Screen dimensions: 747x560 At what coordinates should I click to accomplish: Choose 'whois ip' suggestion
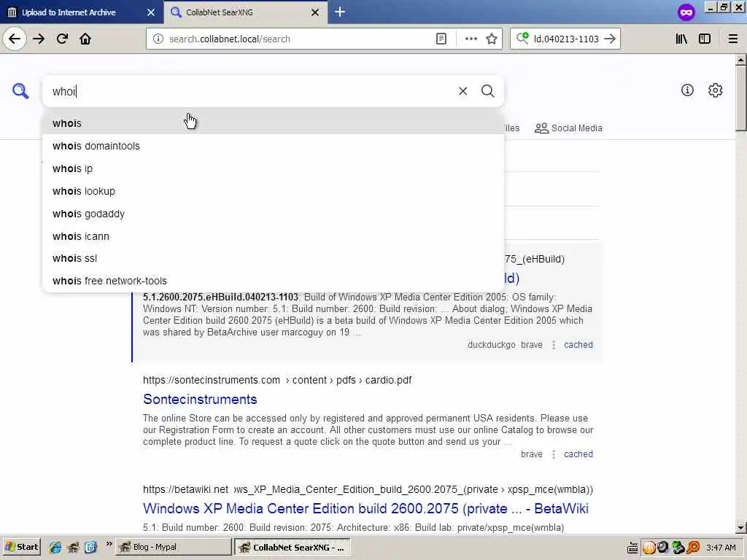(x=273, y=168)
